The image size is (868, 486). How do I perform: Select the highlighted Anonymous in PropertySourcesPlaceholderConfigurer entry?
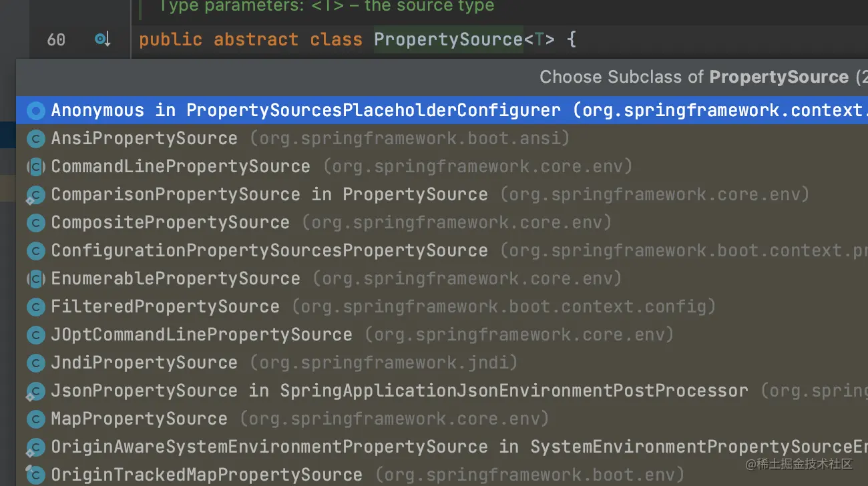point(267,110)
